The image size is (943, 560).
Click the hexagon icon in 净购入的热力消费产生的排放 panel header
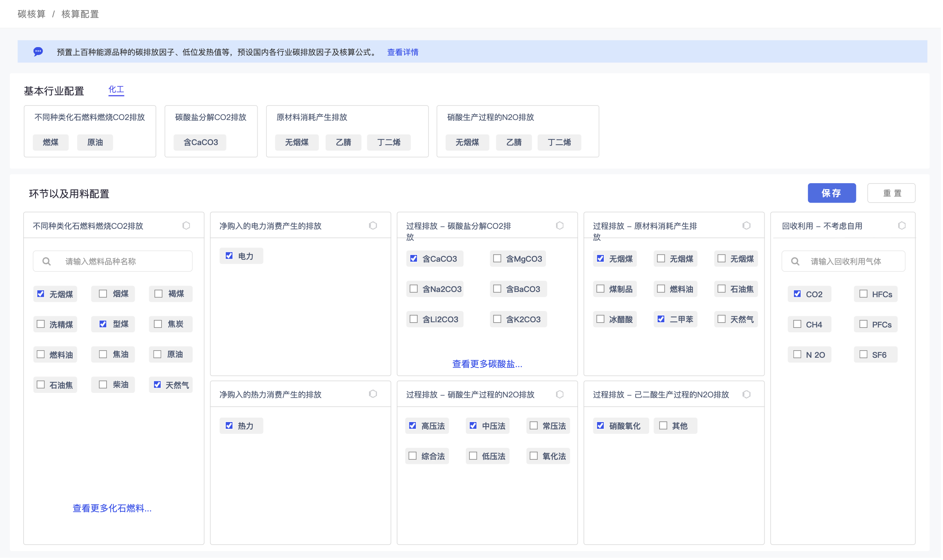[374, 395]
